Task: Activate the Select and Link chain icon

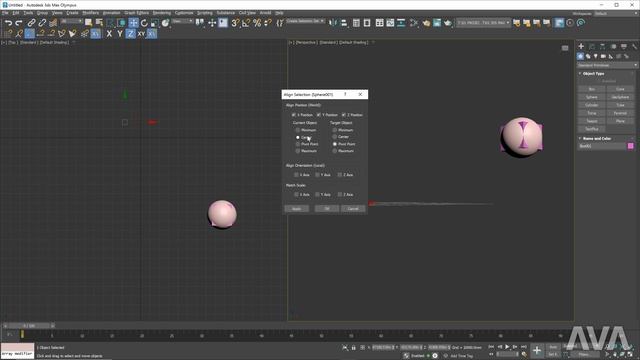Action: (31, 23)
